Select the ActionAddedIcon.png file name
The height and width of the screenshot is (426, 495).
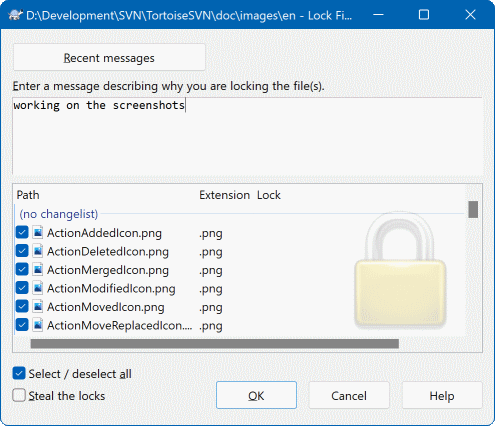pos(104,233)
